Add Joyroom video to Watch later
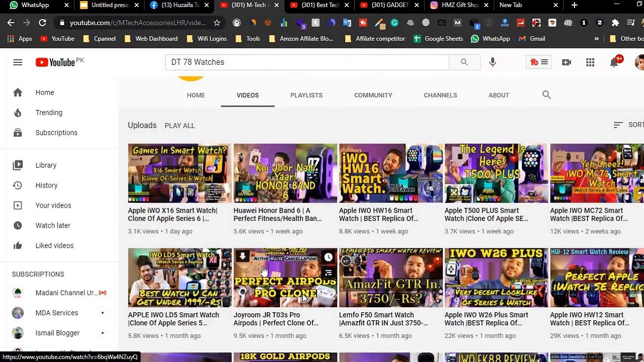 pyautogui.click(x=328, y=257)
